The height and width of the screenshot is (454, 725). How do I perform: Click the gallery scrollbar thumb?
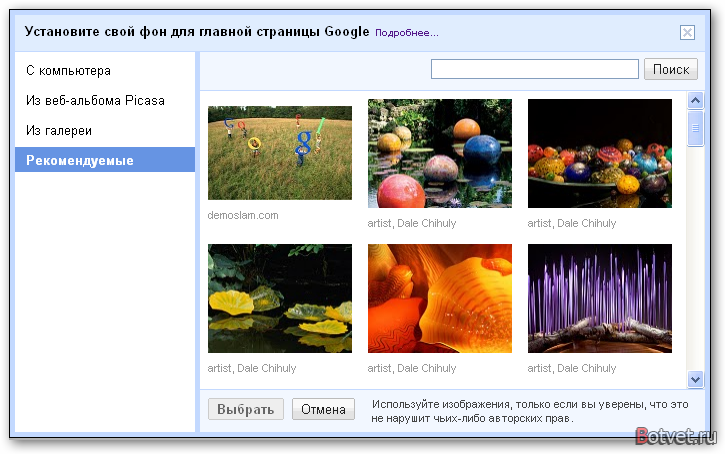696,129
